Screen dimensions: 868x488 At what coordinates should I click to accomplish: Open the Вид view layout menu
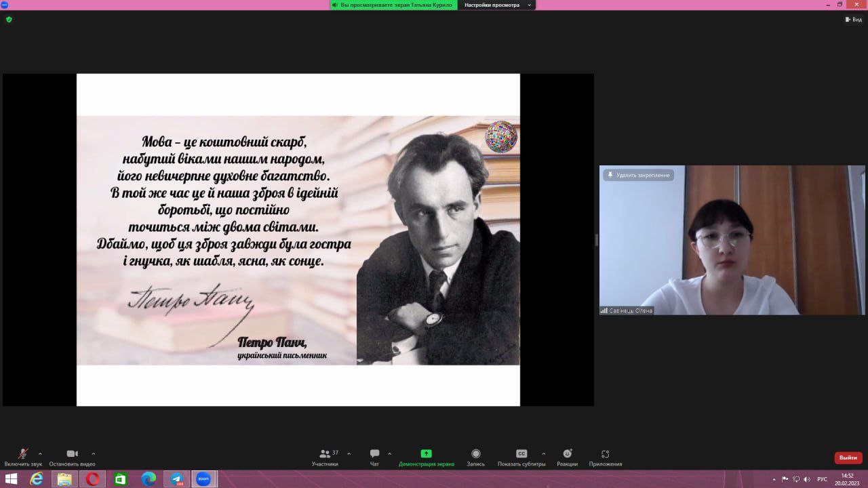click(x=853, y=20)
